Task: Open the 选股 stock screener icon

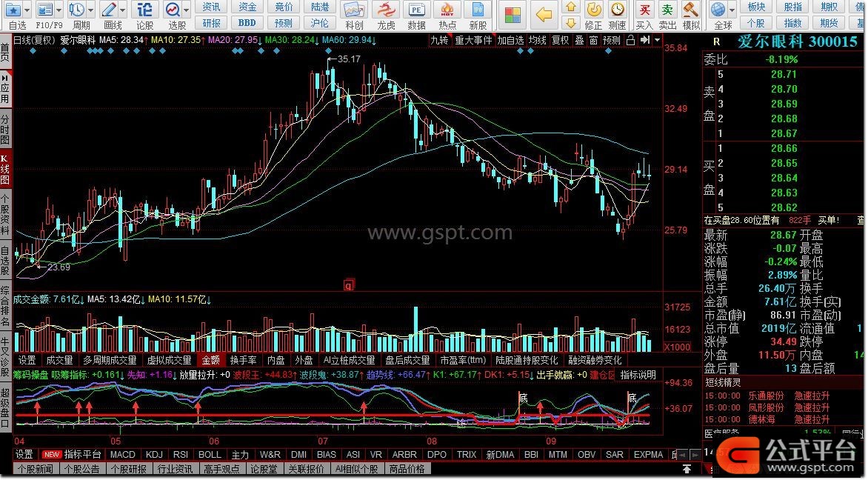Action: tap(173, 10)
